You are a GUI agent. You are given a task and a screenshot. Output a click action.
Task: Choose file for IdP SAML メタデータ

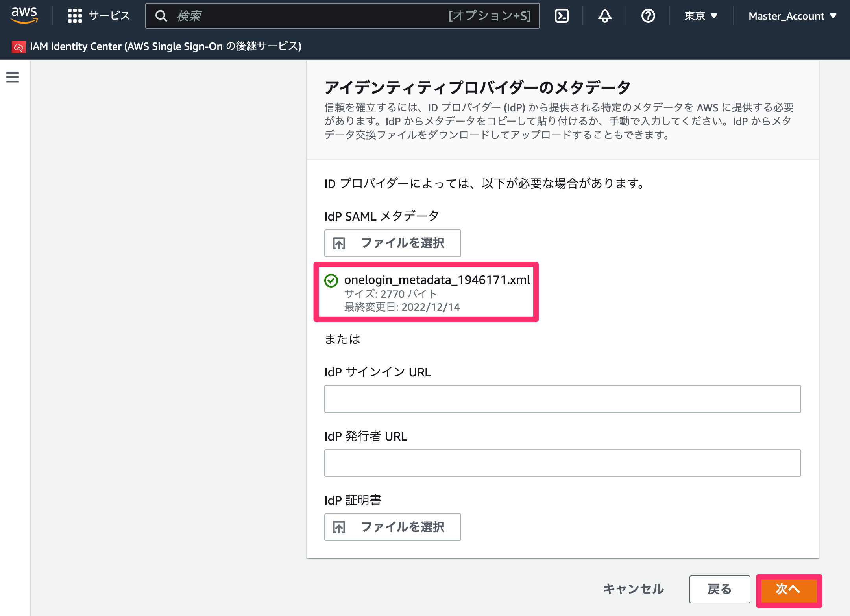coord(392,243)
